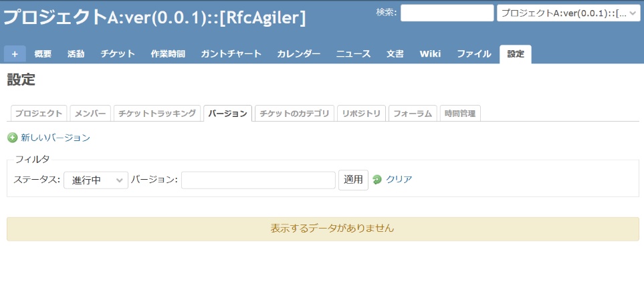Open the 概要 overview tab
Image resolution: width=644 pixels, height=286 pixels.
[x=43, y=54]
